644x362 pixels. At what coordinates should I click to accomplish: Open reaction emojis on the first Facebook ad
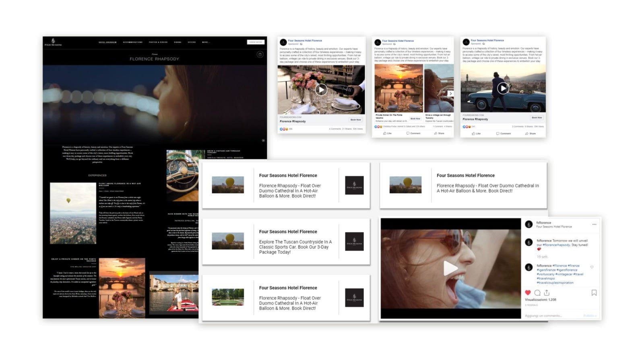pos(284,129)
